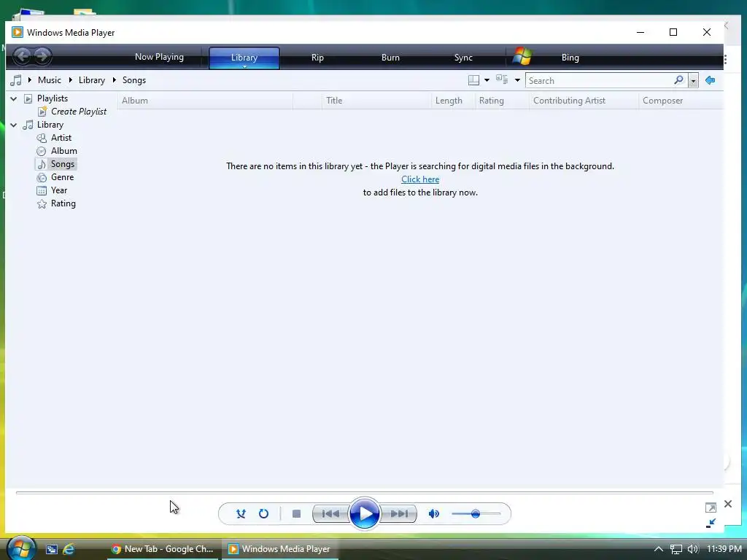Click the Forward navigation arrow button
The width and height of the screenshot is (747, 560).
[42, 57]
